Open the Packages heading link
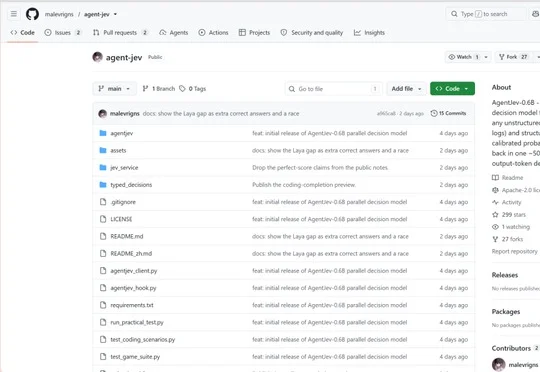 pos(506,312)
